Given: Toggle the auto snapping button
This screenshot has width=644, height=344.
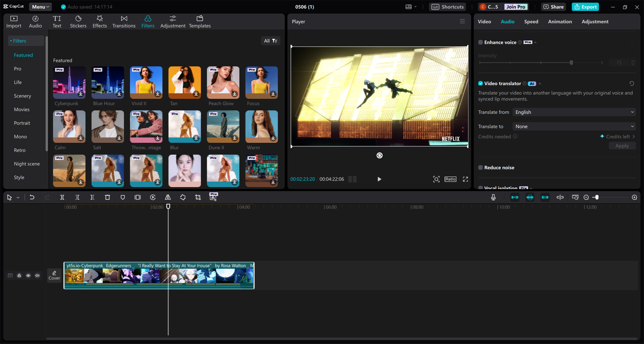Looking at the screenshot, I should click(530, 198).
